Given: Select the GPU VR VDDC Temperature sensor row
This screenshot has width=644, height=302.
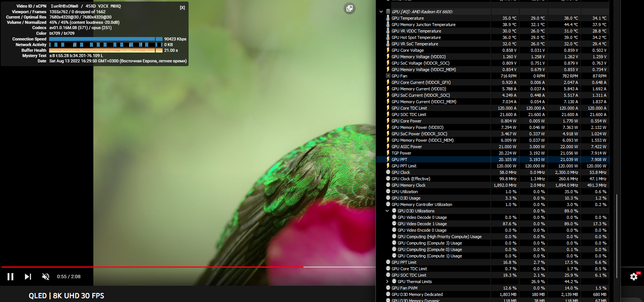Looking at the screenshot, I should click(493, 31).
